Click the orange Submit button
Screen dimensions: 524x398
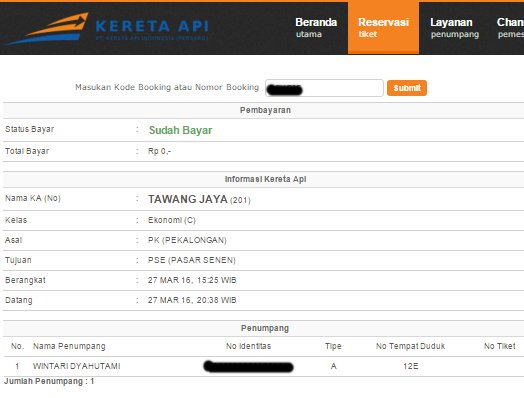407,88
